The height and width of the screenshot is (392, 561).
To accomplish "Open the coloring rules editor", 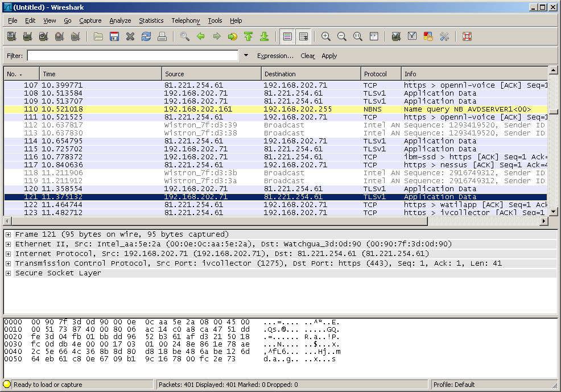I will (428, 36).
